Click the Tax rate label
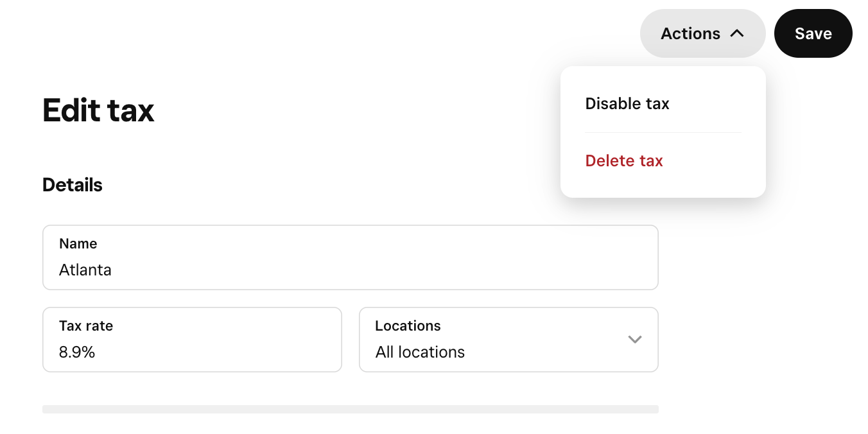The image size is (868, 434). 86,326
